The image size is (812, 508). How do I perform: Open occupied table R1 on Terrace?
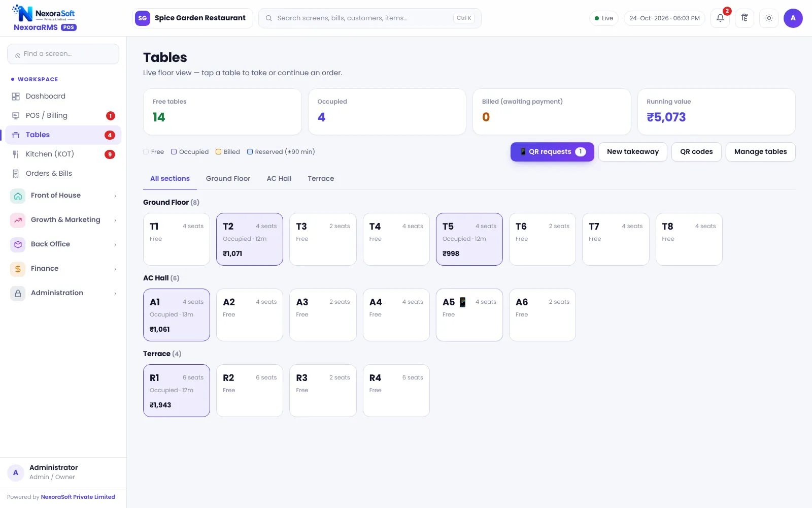[x=177, y=391]
